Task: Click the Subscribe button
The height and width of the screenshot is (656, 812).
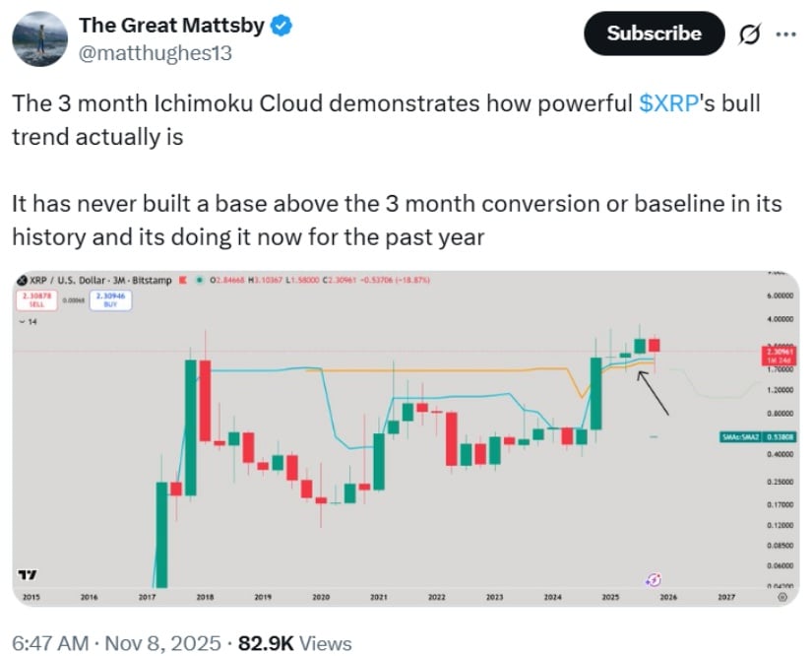Action: coord(654,33)
